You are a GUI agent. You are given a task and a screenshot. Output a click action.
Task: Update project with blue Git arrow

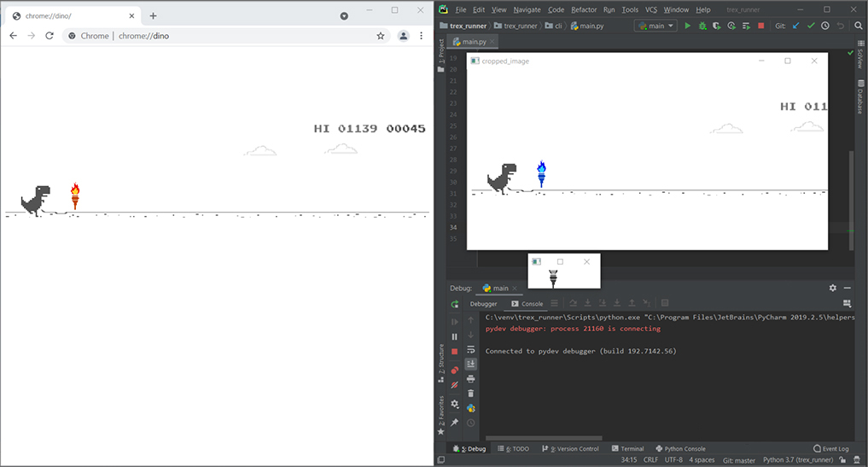coord(796,26)
